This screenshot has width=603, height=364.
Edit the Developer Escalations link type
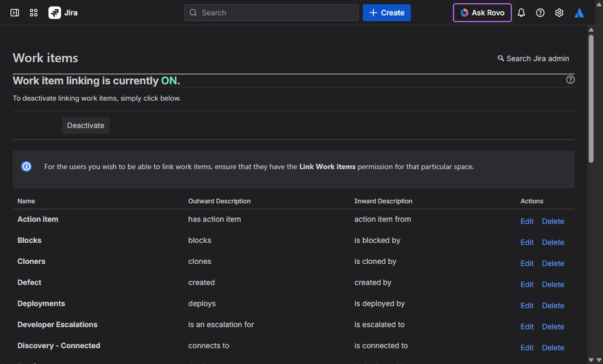[x=527, y=327]
